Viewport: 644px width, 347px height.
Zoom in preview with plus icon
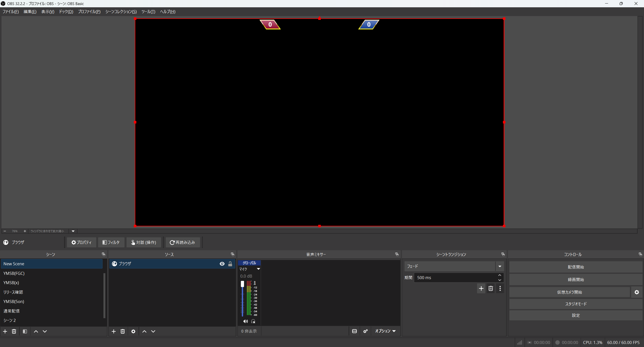[x=25, y=231]
